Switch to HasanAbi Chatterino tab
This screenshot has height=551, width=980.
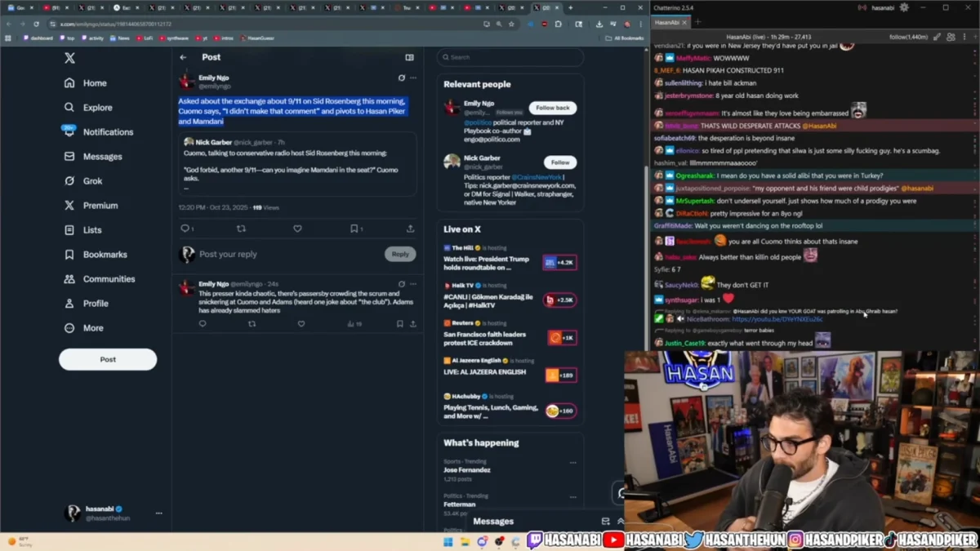coord(667,22)
